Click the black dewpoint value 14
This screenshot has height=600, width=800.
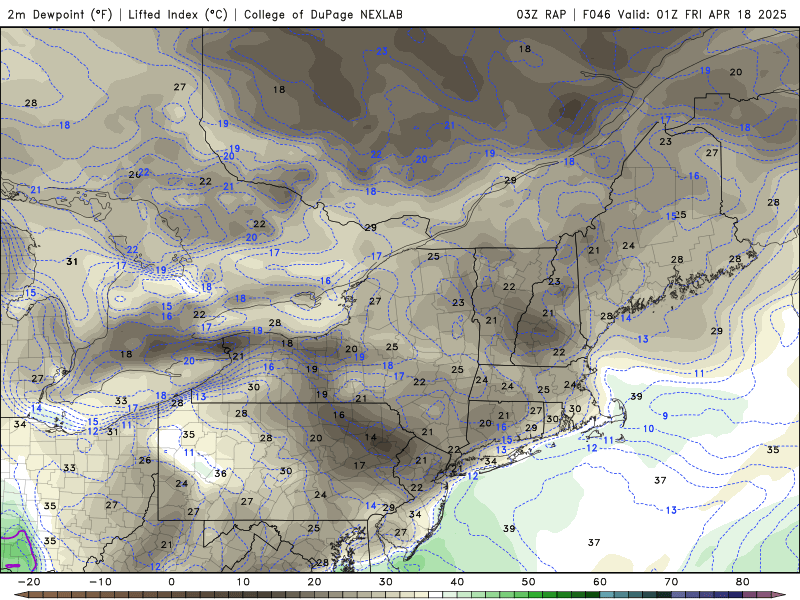[371, 437]
